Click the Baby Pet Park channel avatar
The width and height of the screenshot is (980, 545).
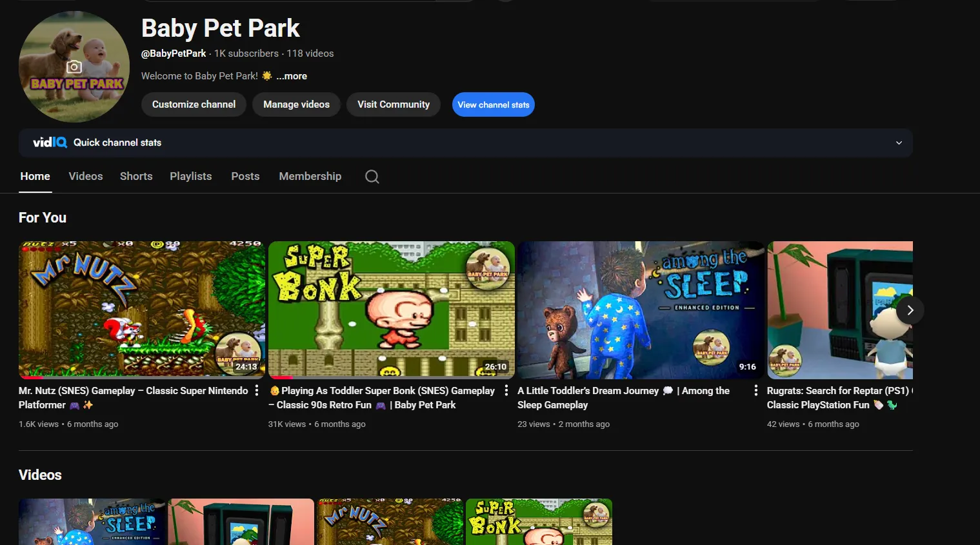click(x=74, y=66)
